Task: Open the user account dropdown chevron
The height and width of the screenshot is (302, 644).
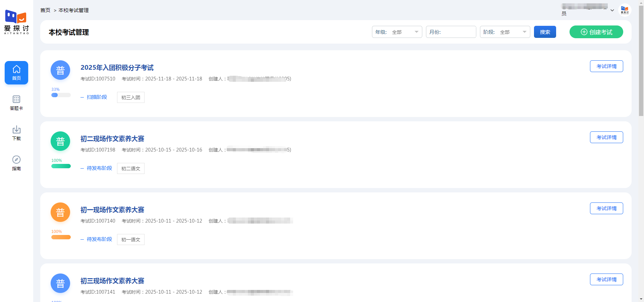Action: [612, 10]
